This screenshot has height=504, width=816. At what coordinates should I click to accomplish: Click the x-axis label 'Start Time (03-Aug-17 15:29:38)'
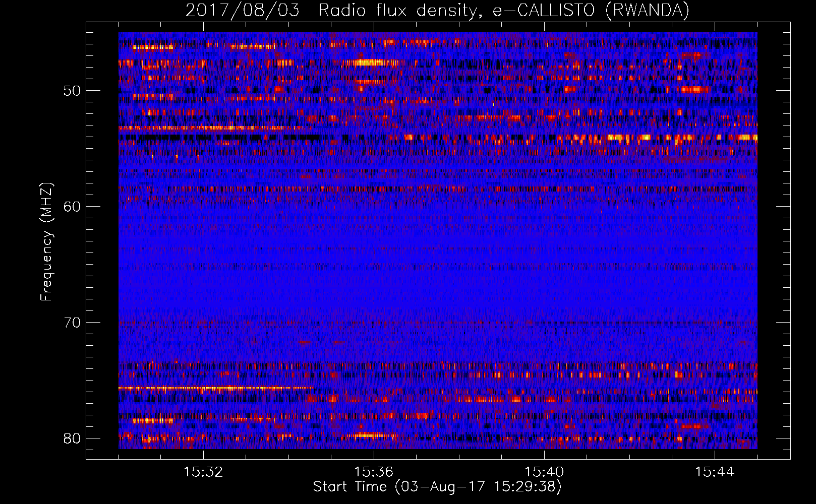[x=437, y=487]
